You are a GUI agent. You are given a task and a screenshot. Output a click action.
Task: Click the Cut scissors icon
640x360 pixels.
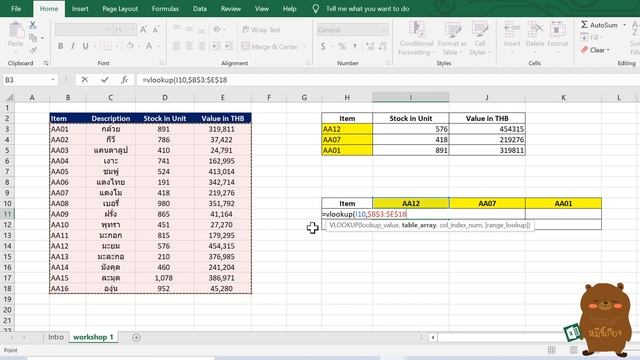point(33,26)
